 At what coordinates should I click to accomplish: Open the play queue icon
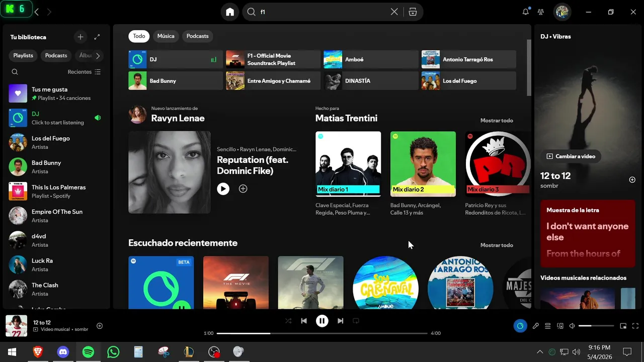coord(548,326)
